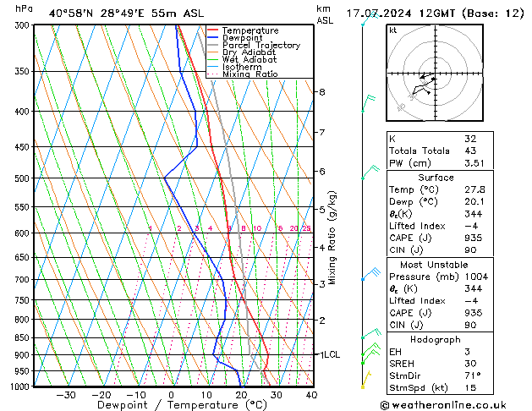Click the -30 temperature axis tick label
Screen dimensions: 532x411
(66, 395)
